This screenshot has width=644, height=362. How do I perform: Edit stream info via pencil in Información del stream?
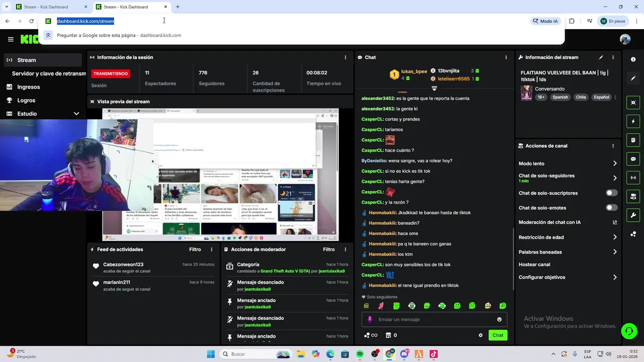[x=601, y=57]
